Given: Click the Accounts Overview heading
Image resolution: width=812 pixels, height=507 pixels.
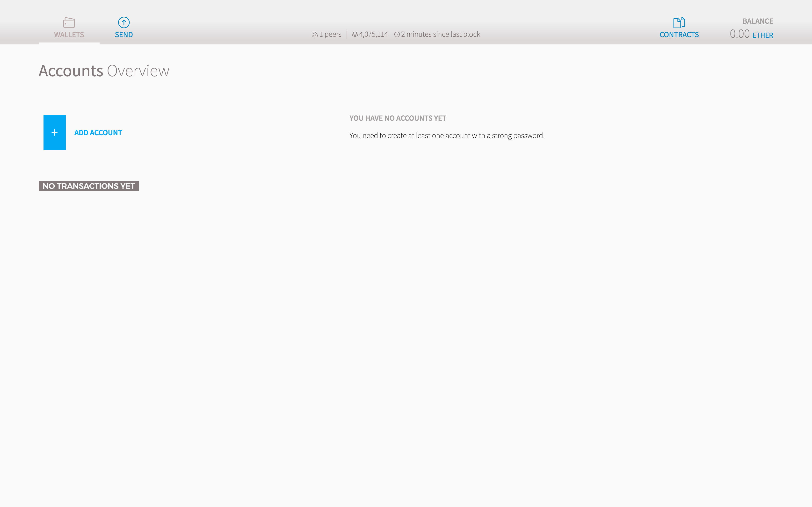Looking at the screenshot, I should (104, 71).
